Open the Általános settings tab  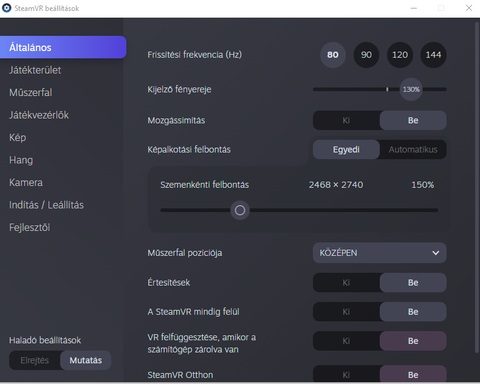click(x=63, y=47)
